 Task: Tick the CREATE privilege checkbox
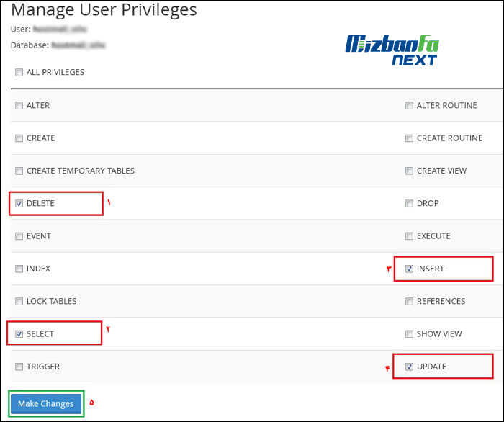19,138
